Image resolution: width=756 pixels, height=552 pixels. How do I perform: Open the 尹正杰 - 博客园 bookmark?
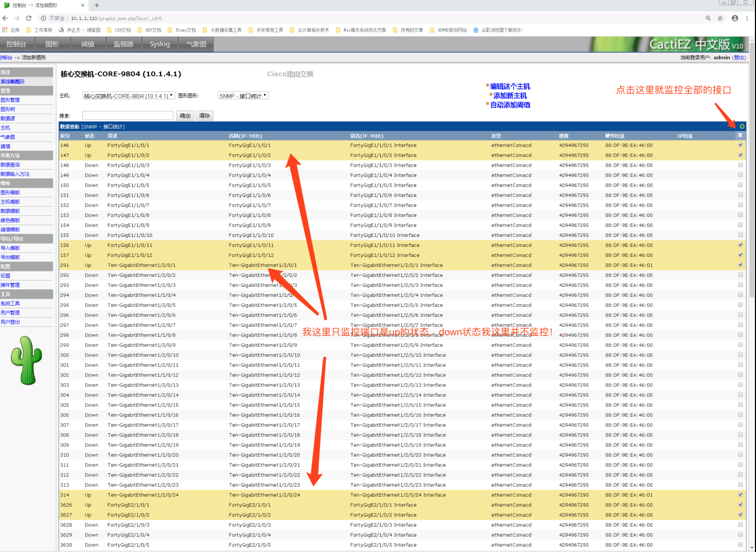79,30
